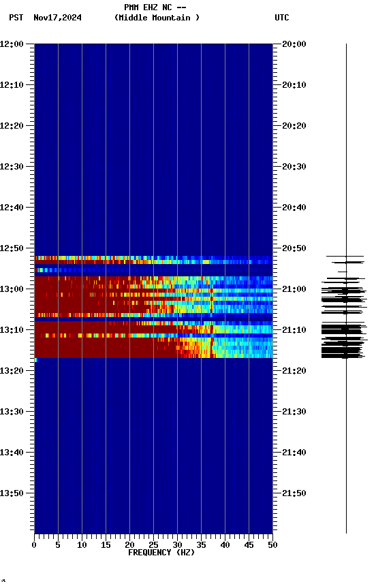Click the '50' frequency axis label
The width and height of the screenshot is (376, 588).
tap(272, 545)
